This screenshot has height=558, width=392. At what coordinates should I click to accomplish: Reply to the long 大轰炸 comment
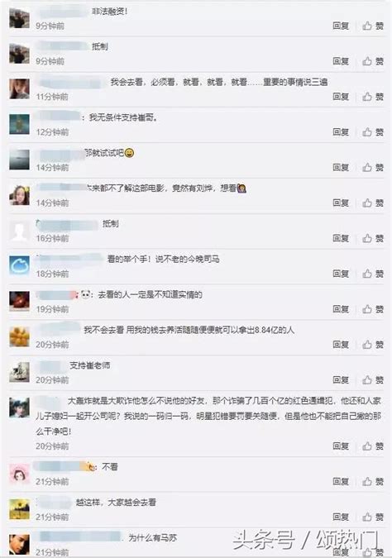click(341, 446)
